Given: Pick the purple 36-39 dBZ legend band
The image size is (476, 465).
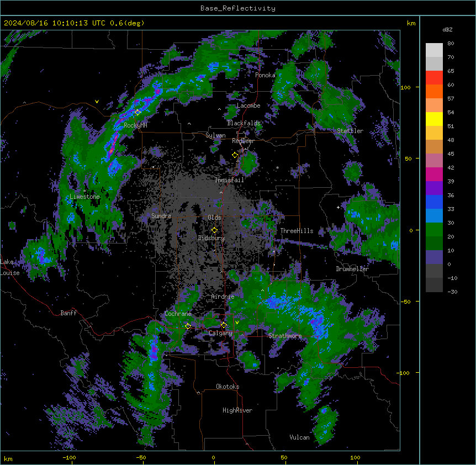Looking at the screenshot, I should click(434, 188).
